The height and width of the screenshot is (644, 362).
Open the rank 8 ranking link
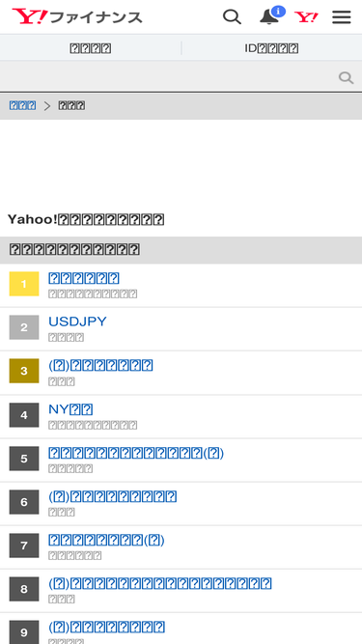coord(160,583)
